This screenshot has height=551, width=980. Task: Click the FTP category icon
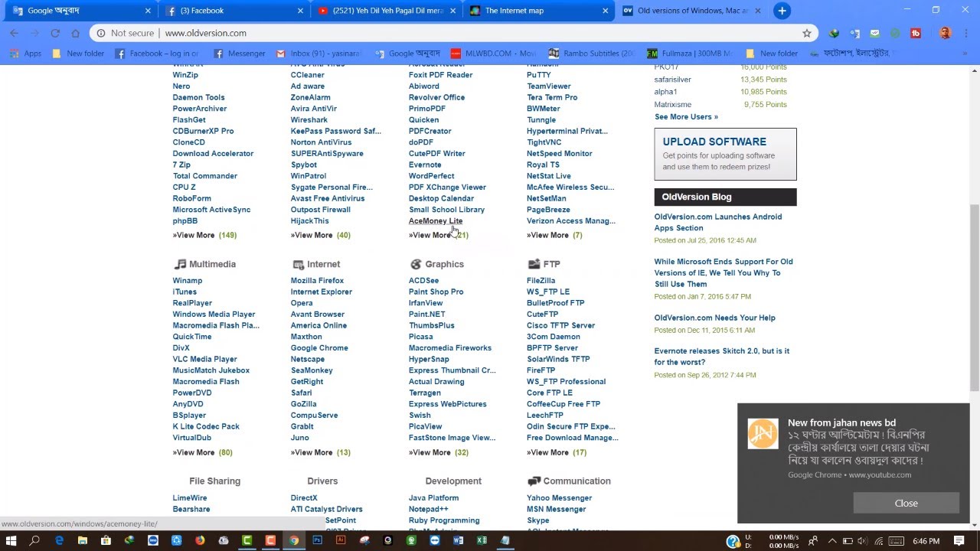point(534,264)
